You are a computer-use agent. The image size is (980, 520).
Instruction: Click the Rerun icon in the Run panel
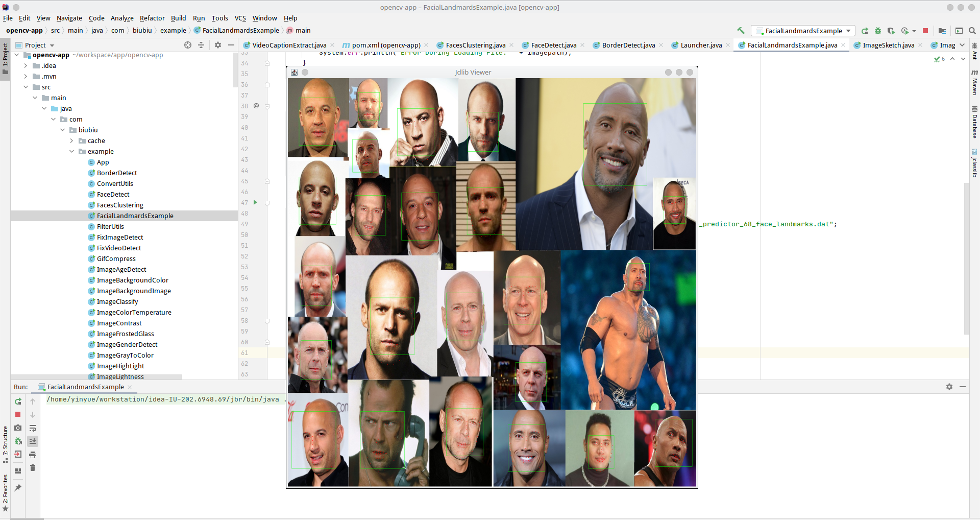18,401
